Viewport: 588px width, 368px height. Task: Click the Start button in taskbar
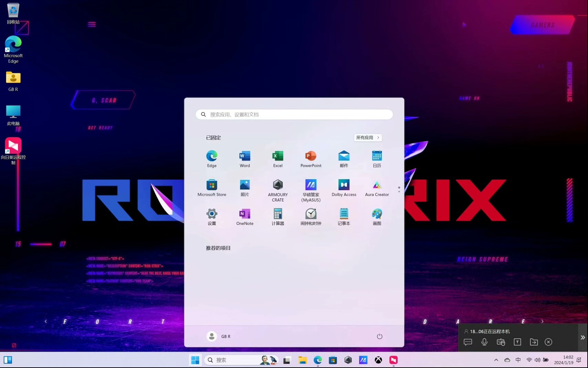[x=195, y=360]
